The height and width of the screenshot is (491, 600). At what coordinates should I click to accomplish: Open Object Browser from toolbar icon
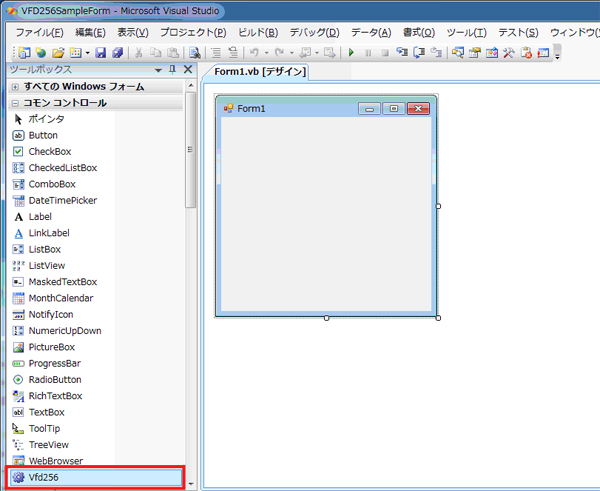[492, 52]
